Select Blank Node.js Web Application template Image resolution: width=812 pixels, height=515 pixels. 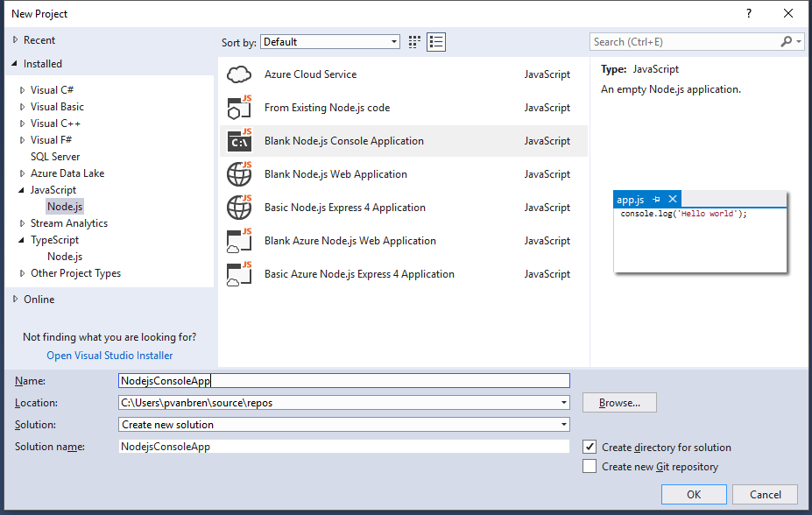click(404, 174)
